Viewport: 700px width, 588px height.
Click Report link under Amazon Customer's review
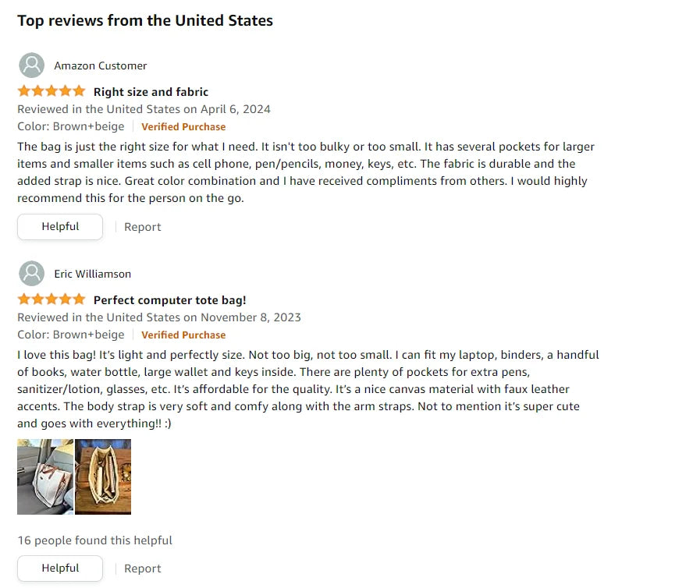143,227
